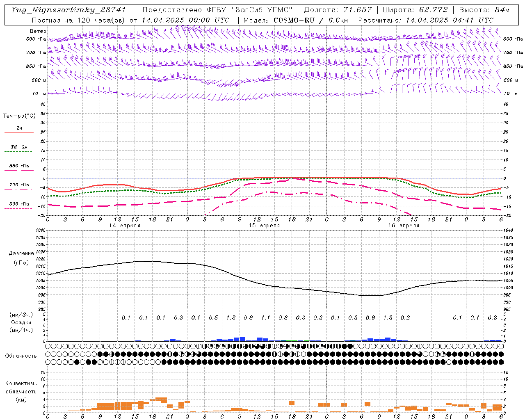The image size is (525, 420).
Task: Click the right-side 10 м wind level label
Action: click(511, 94)
